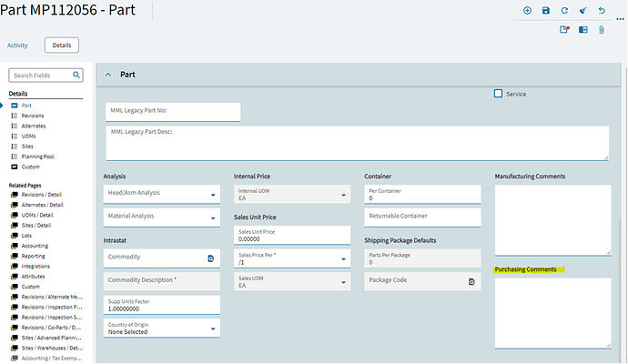Go to Accounting related page

35,246
